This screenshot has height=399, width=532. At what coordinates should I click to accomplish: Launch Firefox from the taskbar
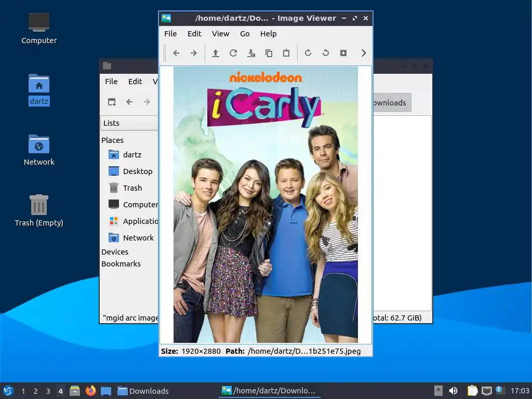(90, 391)
